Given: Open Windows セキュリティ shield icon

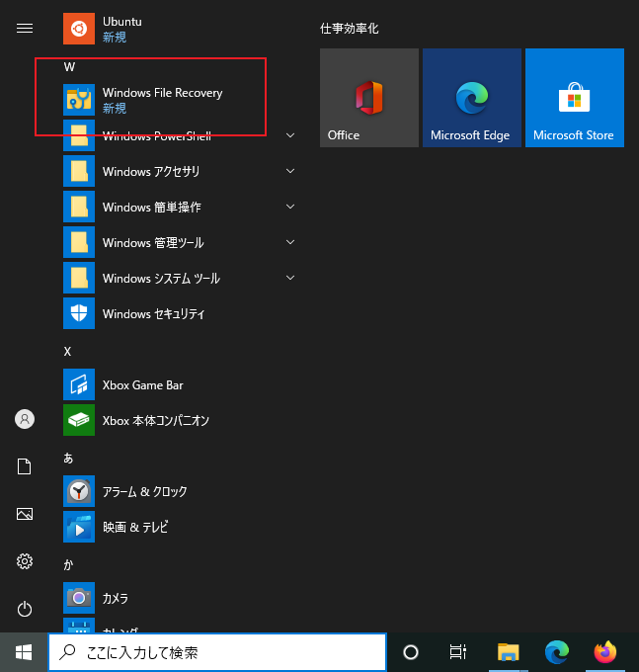Looking at the screenshot, I should 79,314.
